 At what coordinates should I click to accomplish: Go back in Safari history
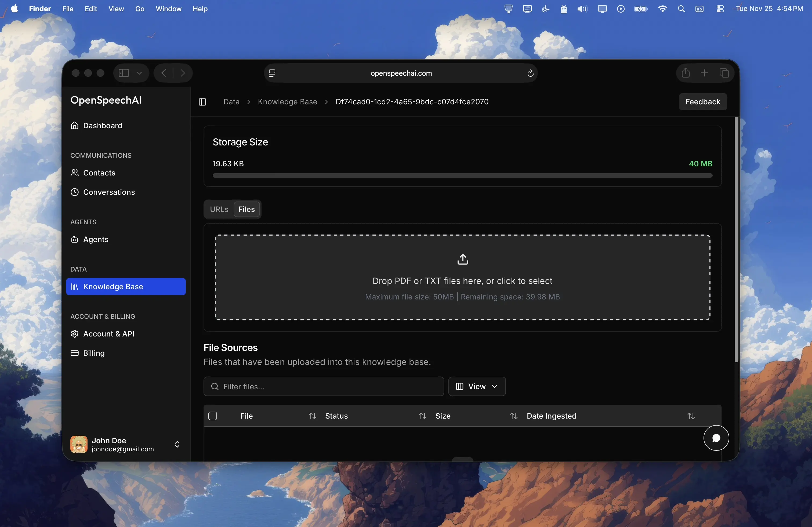tap(164, 73)
